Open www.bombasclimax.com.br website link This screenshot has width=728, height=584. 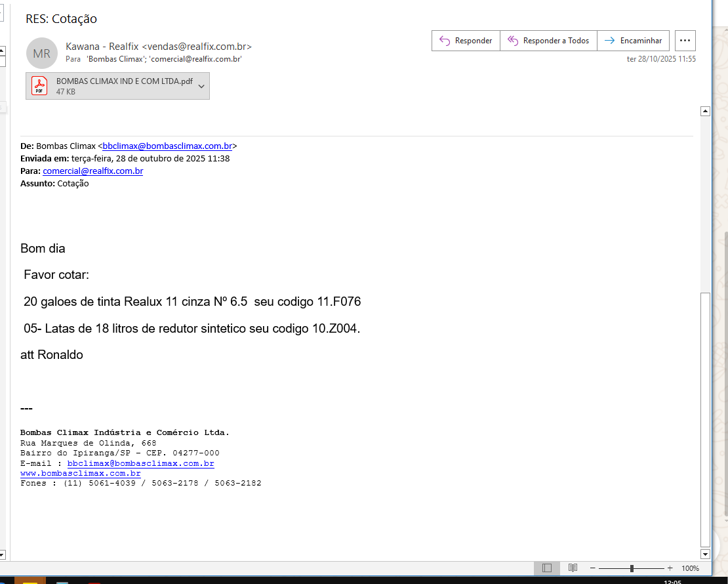pos(81,473)
